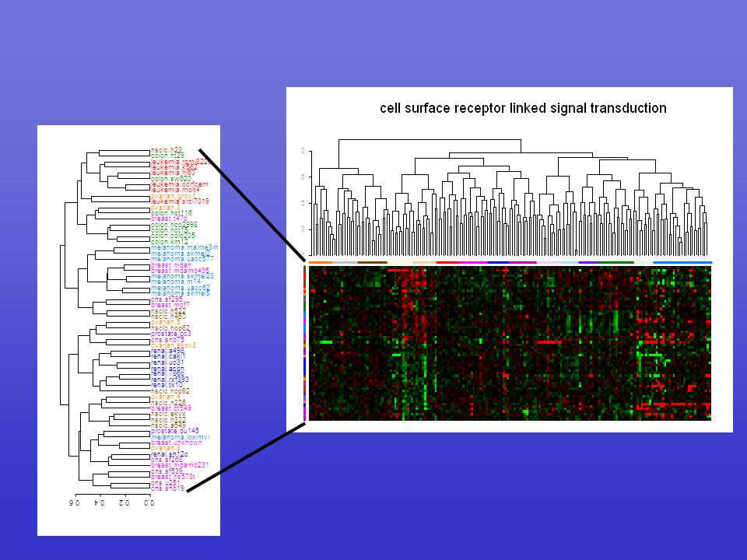
Task: Click the 'colon.colo205' label
Action: coord(173,236)
